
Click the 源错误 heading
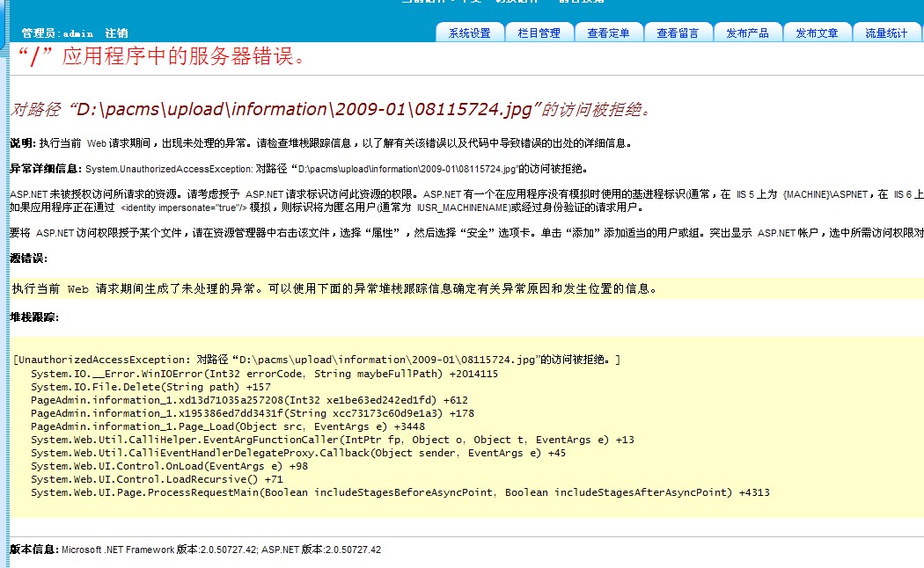pyautogui.click(x=28, y=259)
